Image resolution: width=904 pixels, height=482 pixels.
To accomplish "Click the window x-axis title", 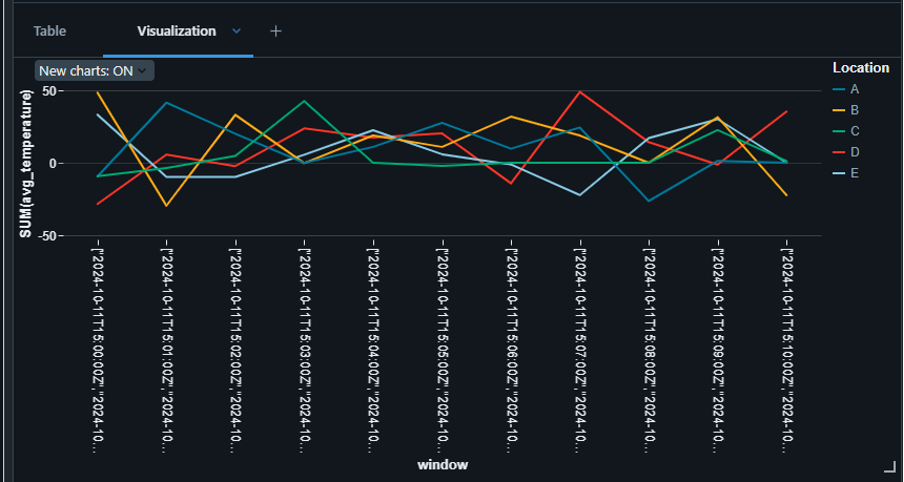I will [443, 465].
